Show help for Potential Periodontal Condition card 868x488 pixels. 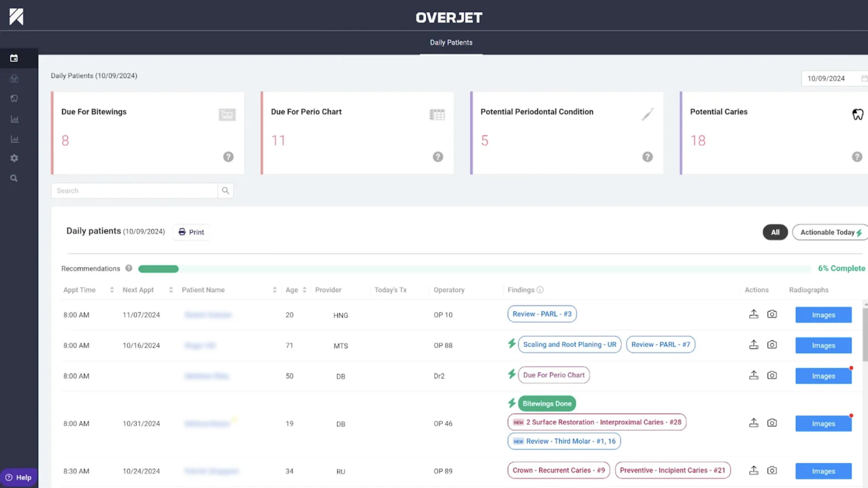pyautogui.click(x=648, y=157)
